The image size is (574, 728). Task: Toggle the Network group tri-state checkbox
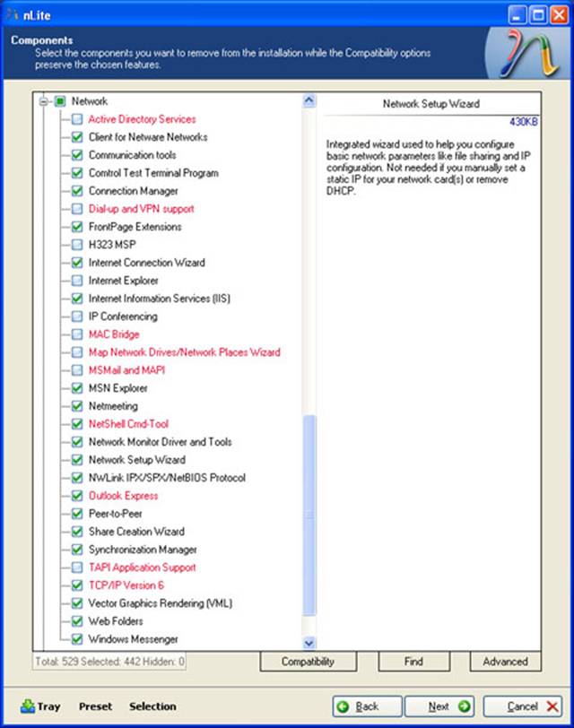60,101
